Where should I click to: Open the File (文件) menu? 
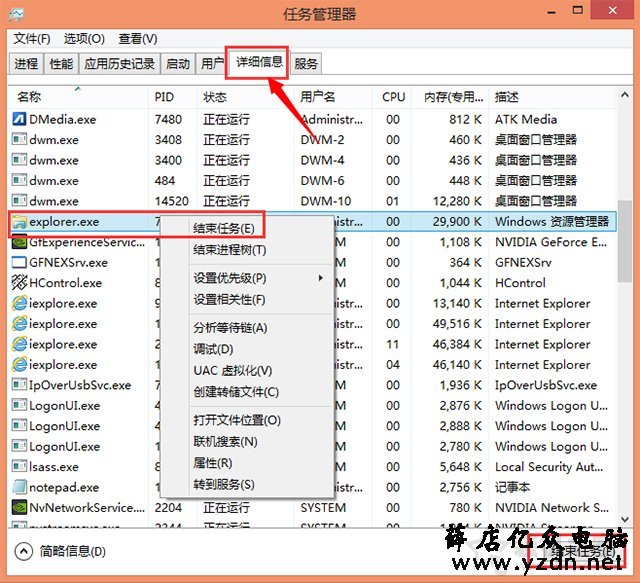[32, 39]
